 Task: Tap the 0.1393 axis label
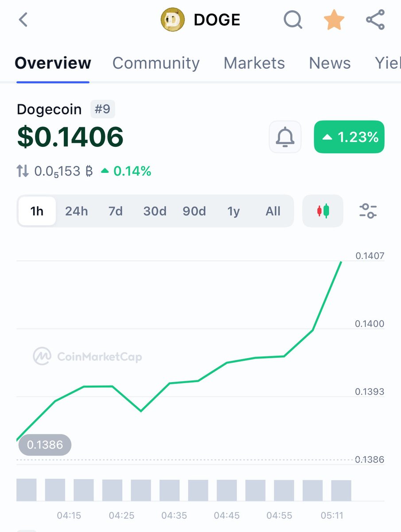pos(370,392)
